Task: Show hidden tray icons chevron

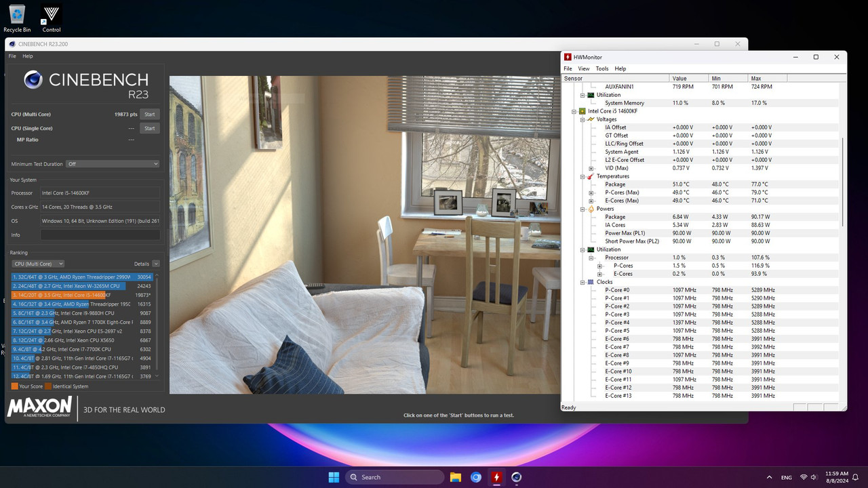Action: coord(769,477)
